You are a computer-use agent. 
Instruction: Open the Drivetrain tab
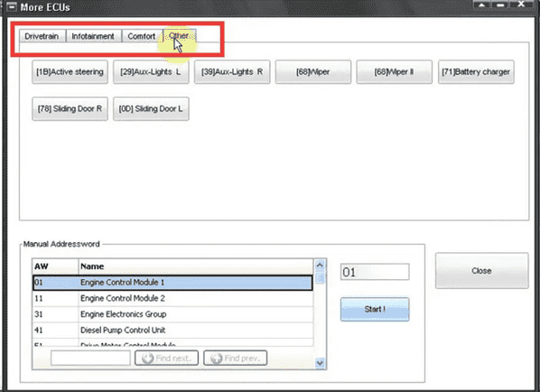point(42,36)
